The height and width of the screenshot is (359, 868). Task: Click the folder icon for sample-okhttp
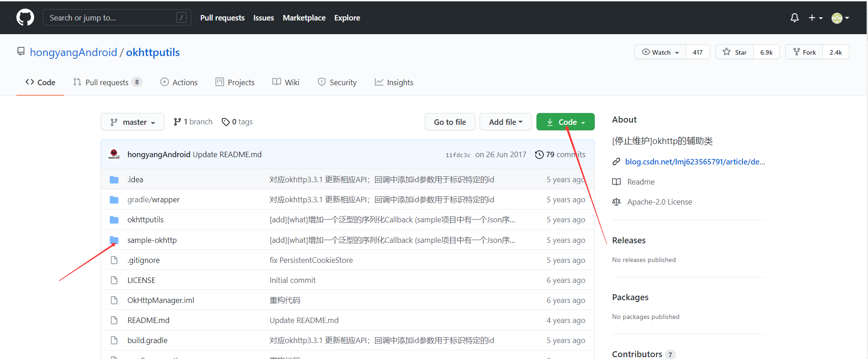pos(114,240)
